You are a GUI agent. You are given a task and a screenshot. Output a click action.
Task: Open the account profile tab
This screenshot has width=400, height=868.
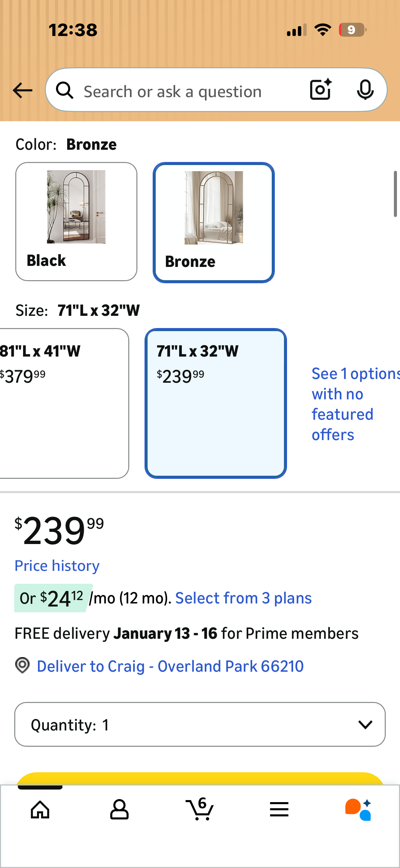[x=119, y=810]
